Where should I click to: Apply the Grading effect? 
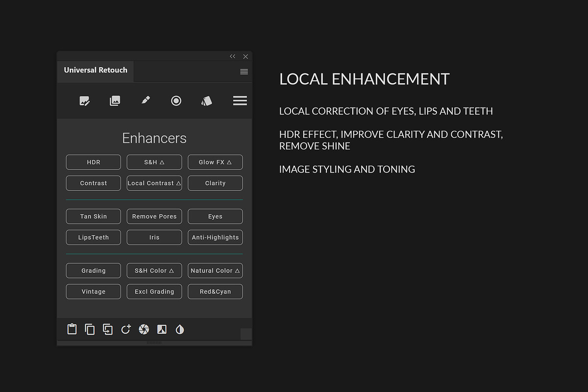tap(94, 271)
